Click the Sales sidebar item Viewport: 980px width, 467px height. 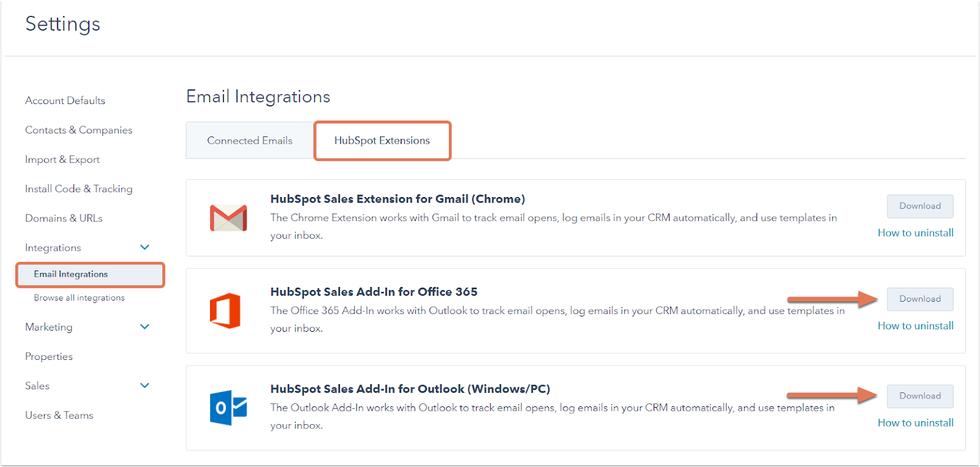pos(37,386)
